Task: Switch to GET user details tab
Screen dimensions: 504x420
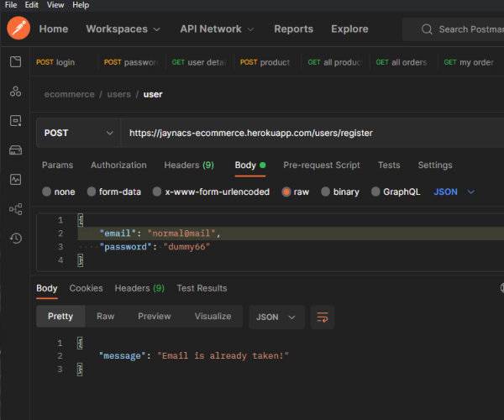Action: [199, 62]
